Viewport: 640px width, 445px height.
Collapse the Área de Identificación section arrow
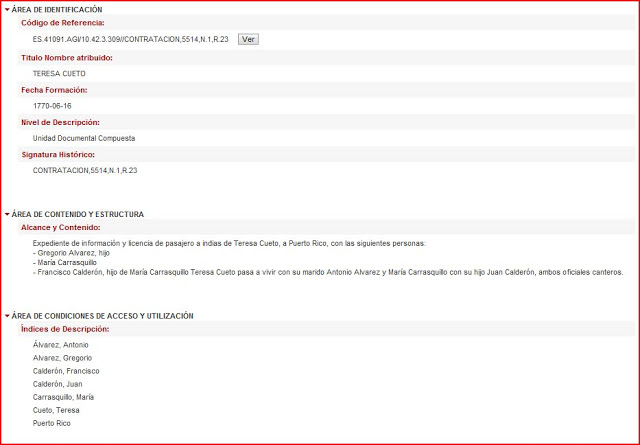pos(7,9)
